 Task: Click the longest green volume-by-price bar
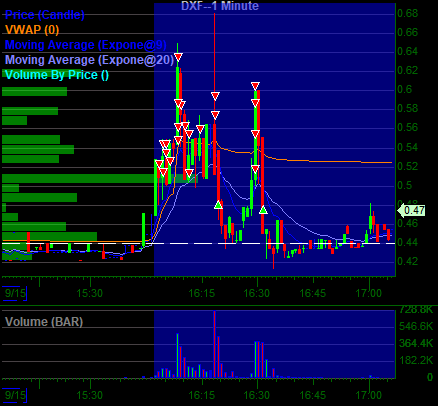pyautogui.click(x=100, y=179)
